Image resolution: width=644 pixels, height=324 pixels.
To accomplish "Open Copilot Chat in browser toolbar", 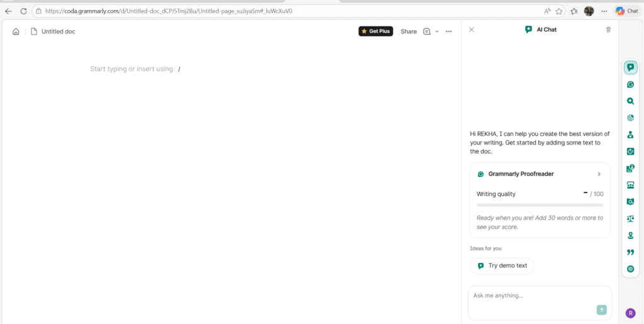I will (x=626, y=11).
